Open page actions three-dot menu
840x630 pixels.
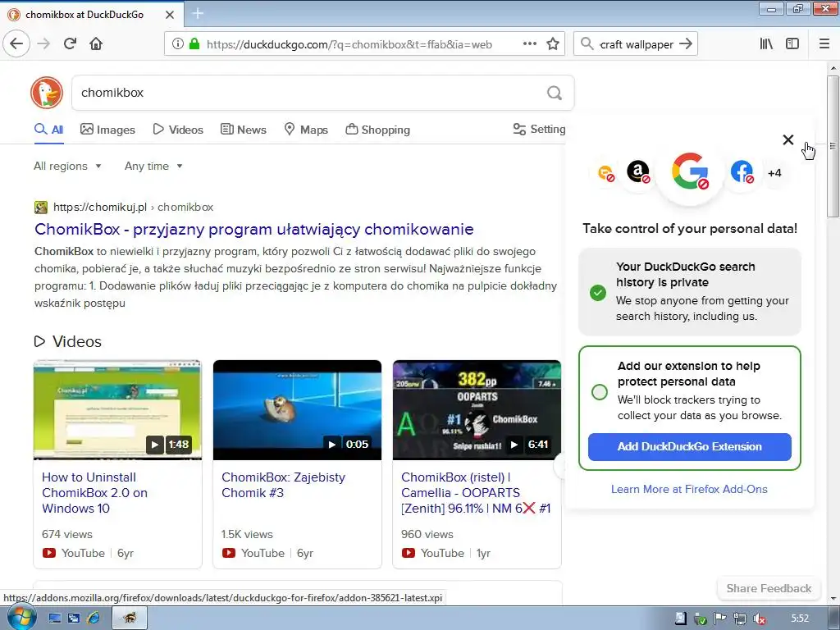click(530, 44)
